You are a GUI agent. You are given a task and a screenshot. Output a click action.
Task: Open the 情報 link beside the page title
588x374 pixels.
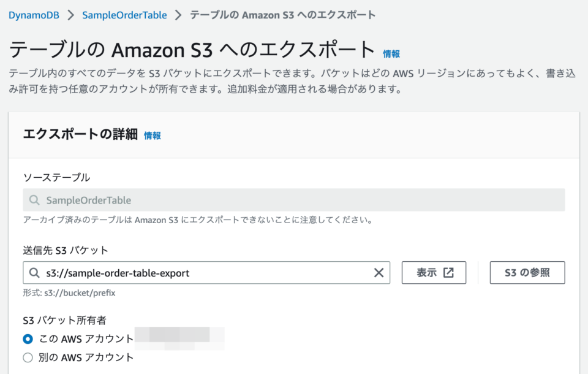[x=391, y=54]
